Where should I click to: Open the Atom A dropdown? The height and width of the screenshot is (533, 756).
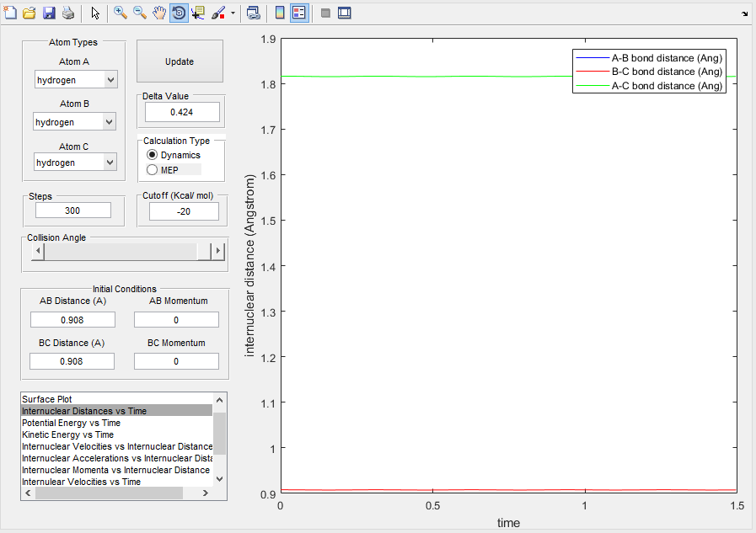tap(76, 80)
